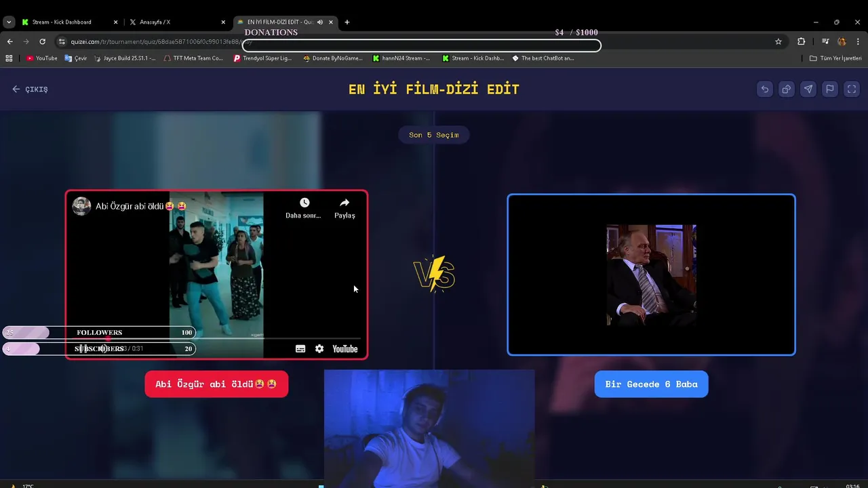
Task: Open The best ChatBot bookmark
Action: 543,58
